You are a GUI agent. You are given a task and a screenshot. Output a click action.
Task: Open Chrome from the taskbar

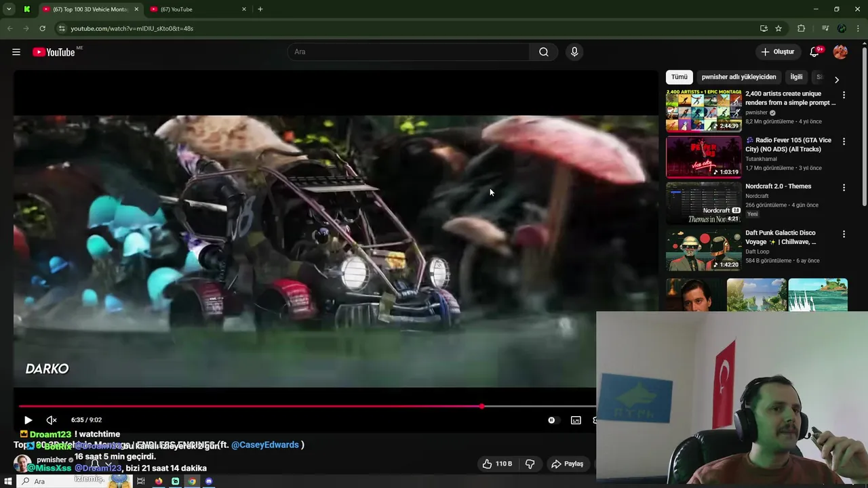coord(192,481)
